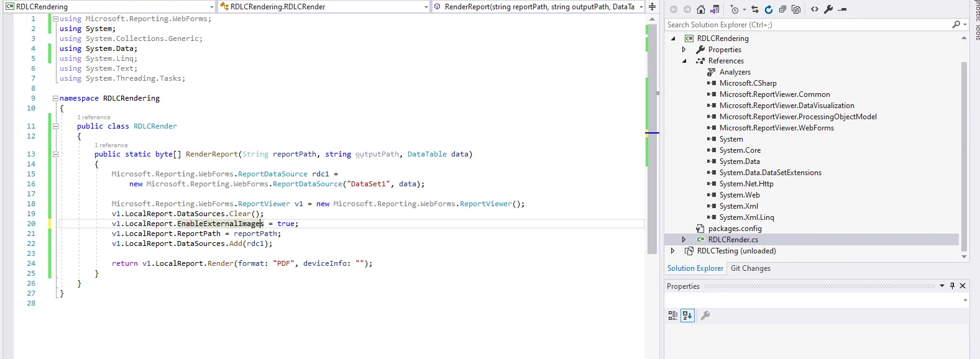
Task: Click '1 reference' link above class RDLCRender
Action: tap(93, 117)
